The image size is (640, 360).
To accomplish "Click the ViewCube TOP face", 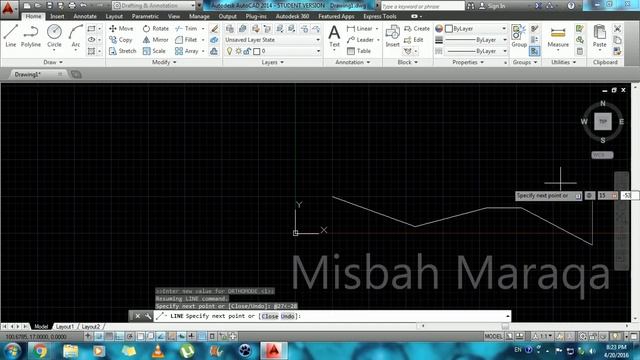I will point(603,121).
